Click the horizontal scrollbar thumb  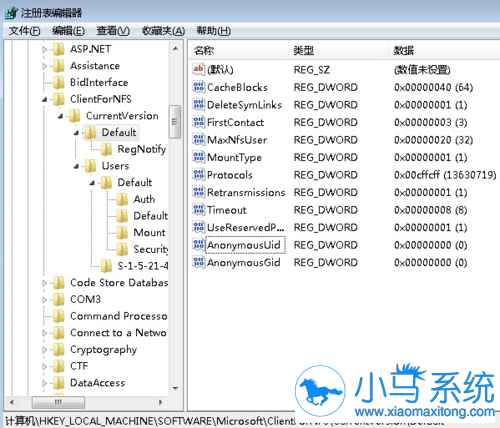58,402
